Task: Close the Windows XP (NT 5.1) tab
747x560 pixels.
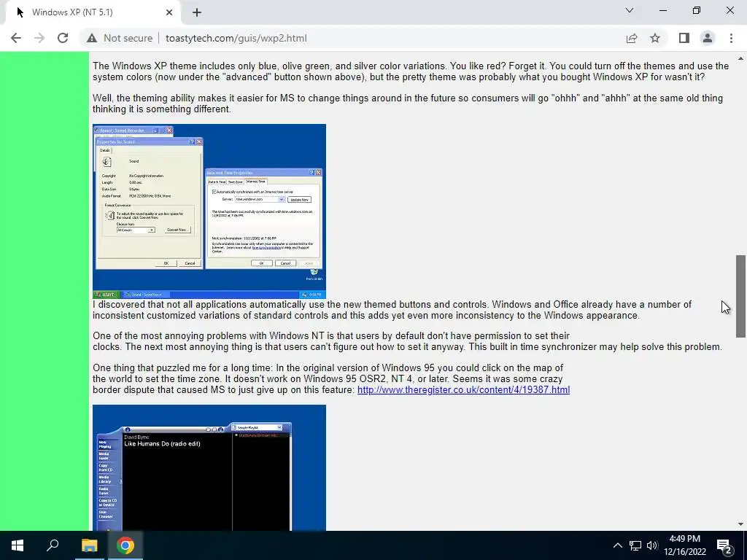Action: click(x=169, y=12)
